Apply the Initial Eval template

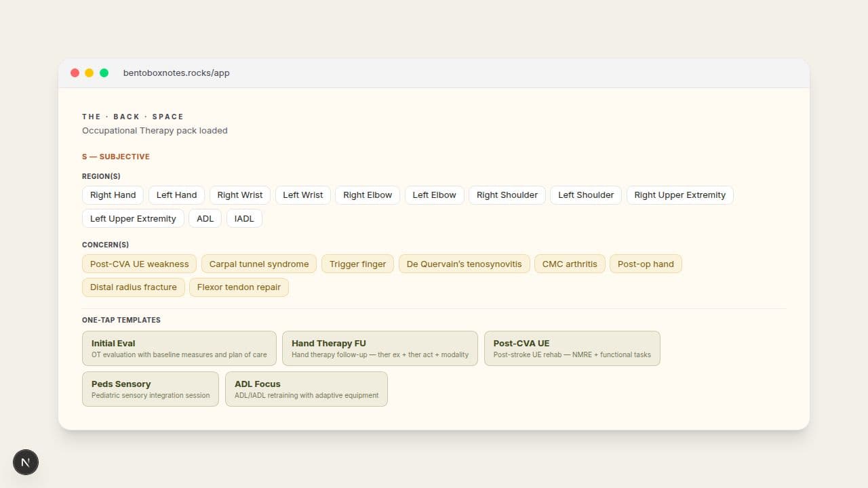pos(179,348)
